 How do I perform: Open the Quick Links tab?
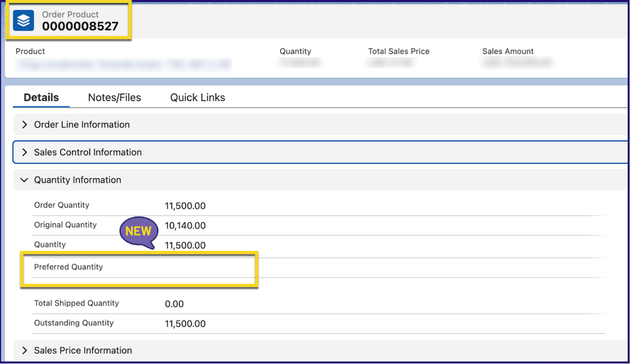(197, 98)
